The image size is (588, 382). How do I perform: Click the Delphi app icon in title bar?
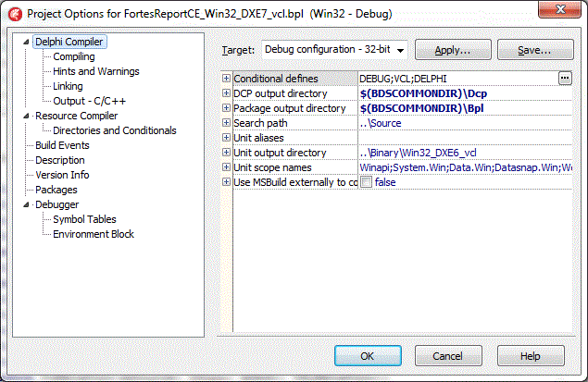(x=15, y=14)
